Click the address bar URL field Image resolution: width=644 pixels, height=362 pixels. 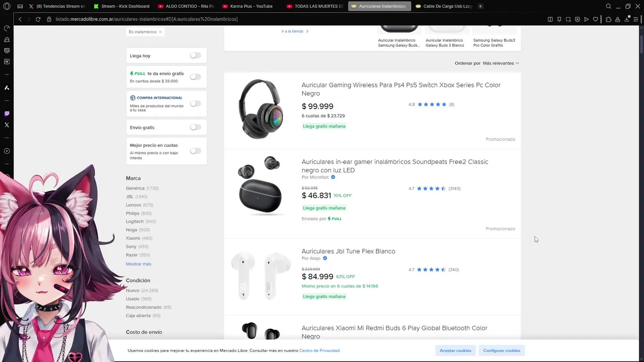pyautogui.click(x=297, y=19)
